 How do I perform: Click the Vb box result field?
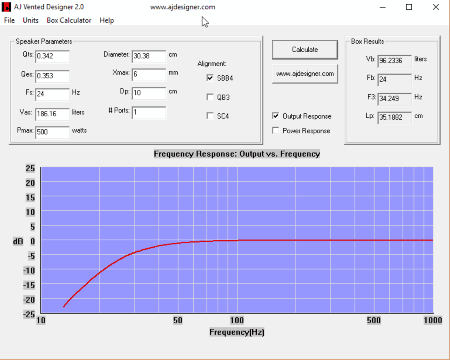pyautogui.click(x=395, y=61)
